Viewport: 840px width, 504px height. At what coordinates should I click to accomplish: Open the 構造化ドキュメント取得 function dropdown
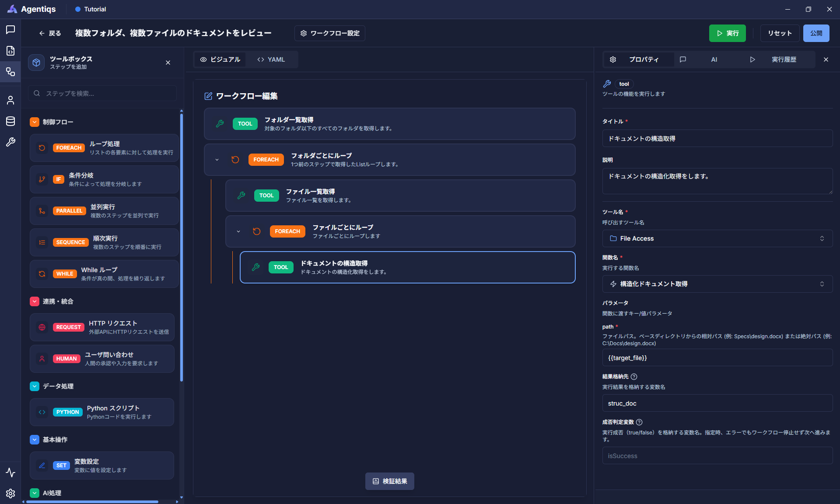717,284
